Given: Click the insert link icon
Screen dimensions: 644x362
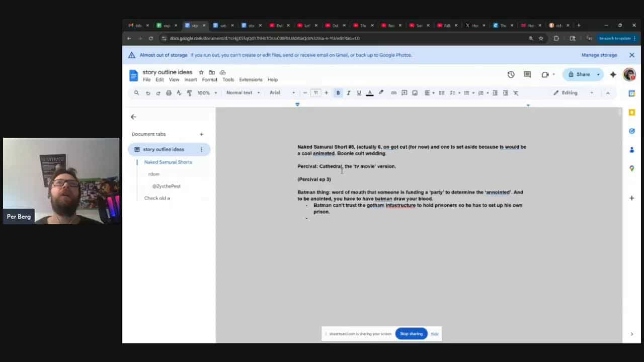Looking at the screenshot, I should click(x=393, y=93).
